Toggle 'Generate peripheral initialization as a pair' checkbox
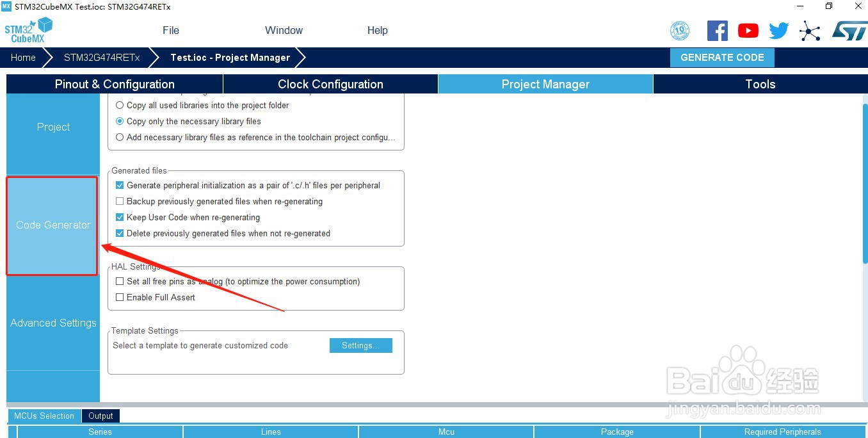868x438 pixels. pyautogui.click(x=120, y=185)
